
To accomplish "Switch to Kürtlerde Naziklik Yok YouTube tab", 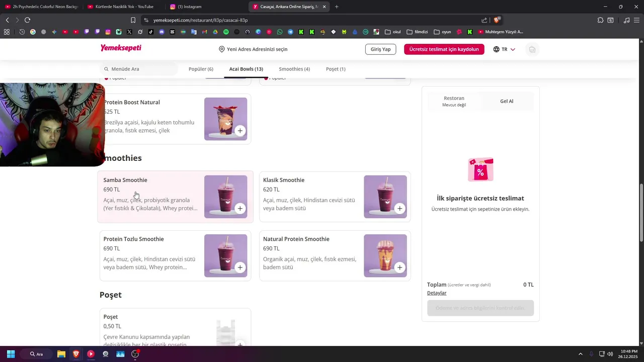I will pyautogui.click(x=123, y=7).
